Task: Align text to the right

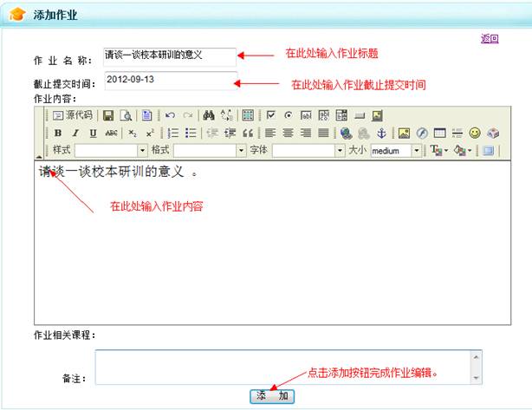Action: 306,133
